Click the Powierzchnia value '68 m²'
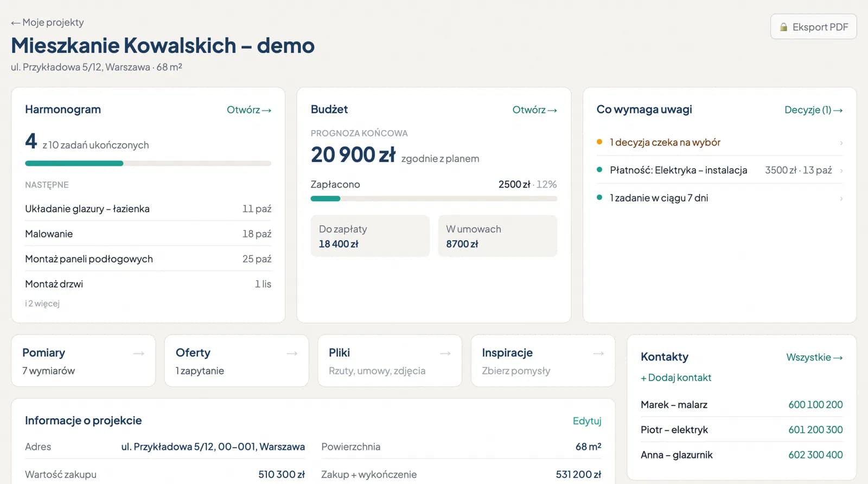This screenshot has height=484, width=868. 588,447
